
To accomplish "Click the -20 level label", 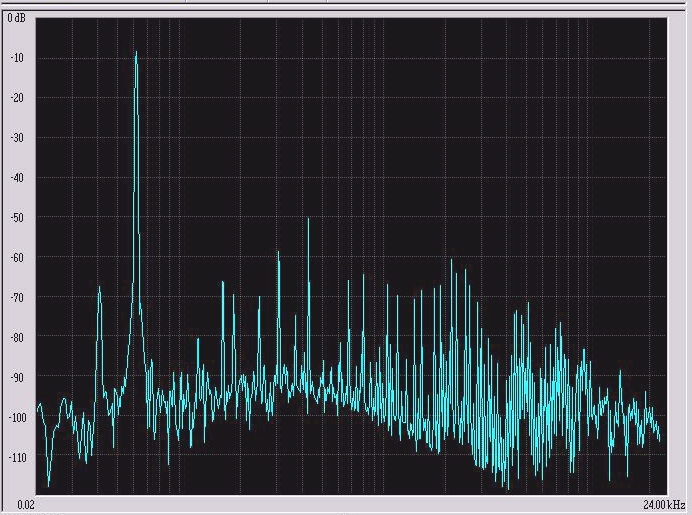I will point(18,98).
